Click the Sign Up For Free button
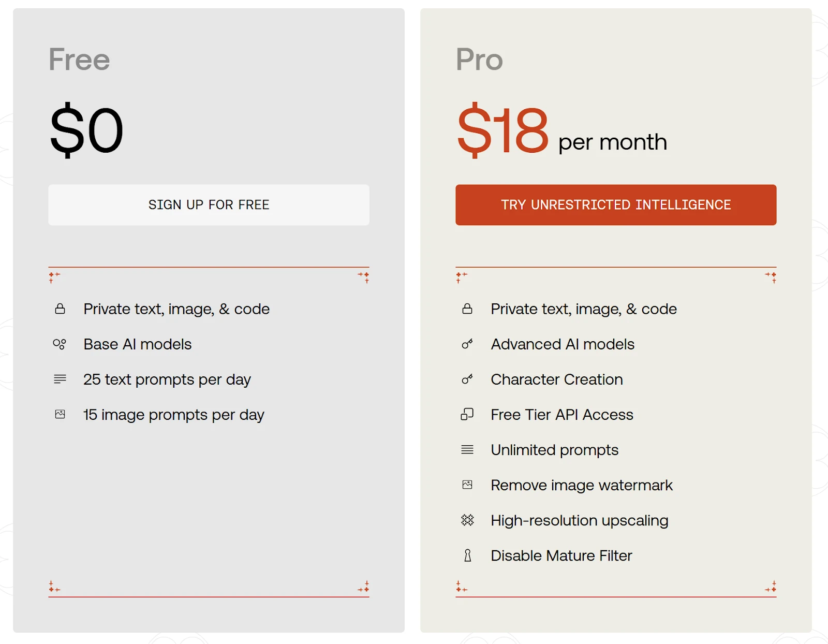 [x=209, y=205]
